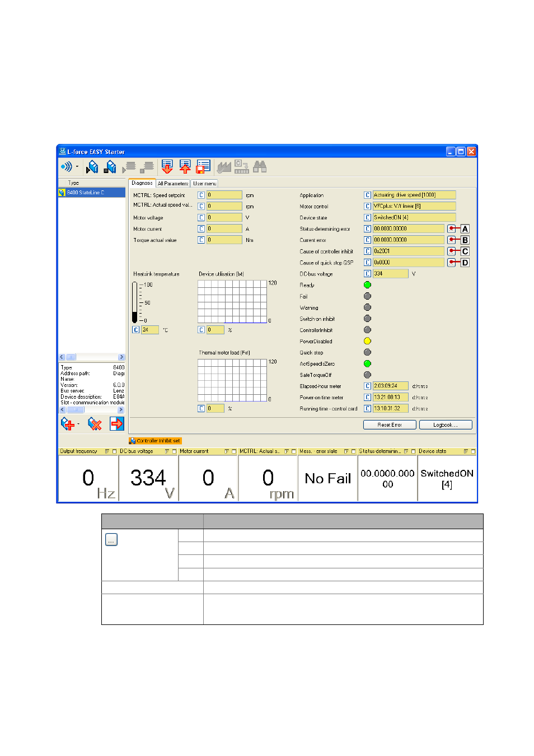Click the C button for Cause of controller inhibit
Image resolution: width=534 pixels, height=756 pixels.
pos(368,251)
